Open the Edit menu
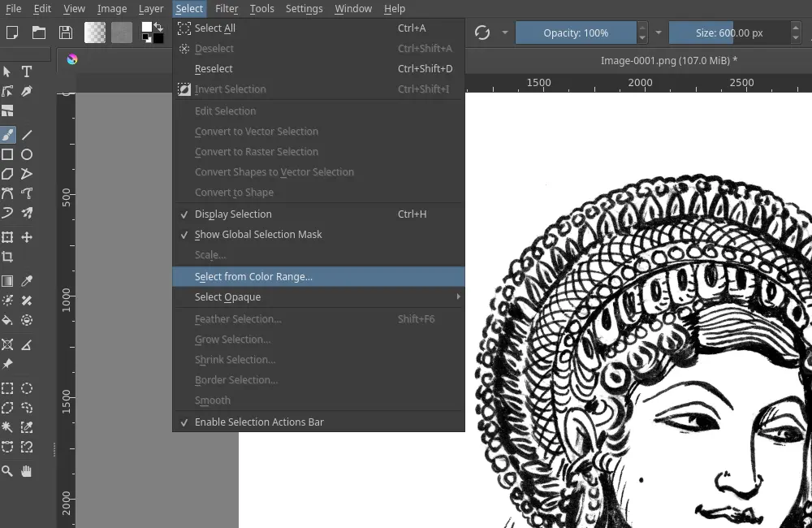 click(42, 9)
